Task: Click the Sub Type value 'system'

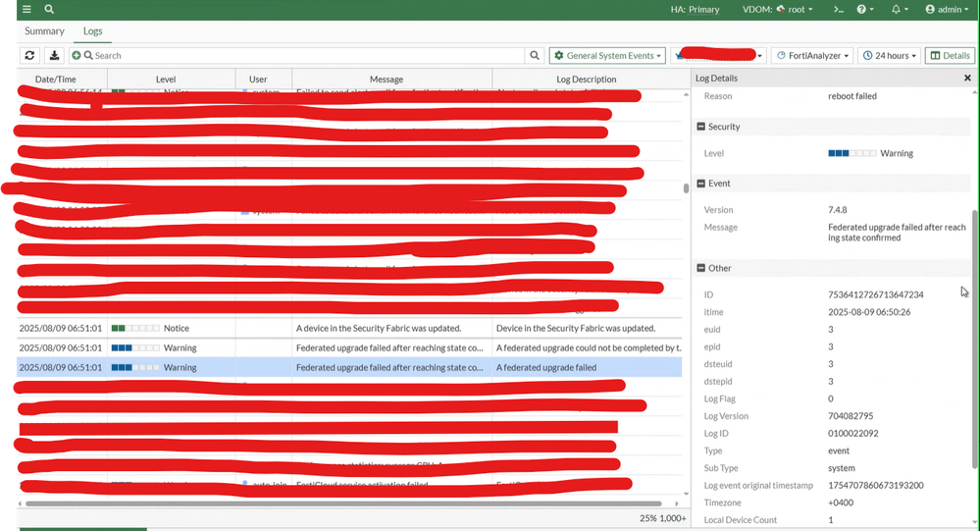Action: pos(842,468)
